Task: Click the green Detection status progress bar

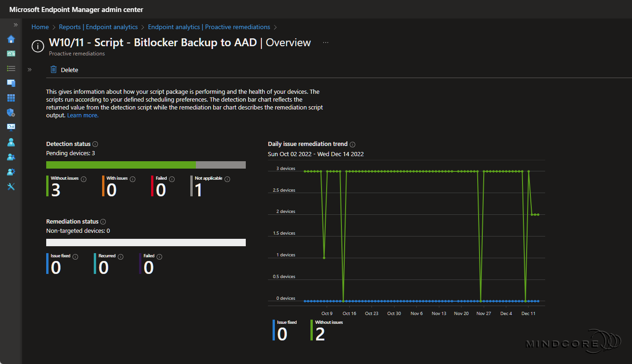Action: click(x=120, y=164)
